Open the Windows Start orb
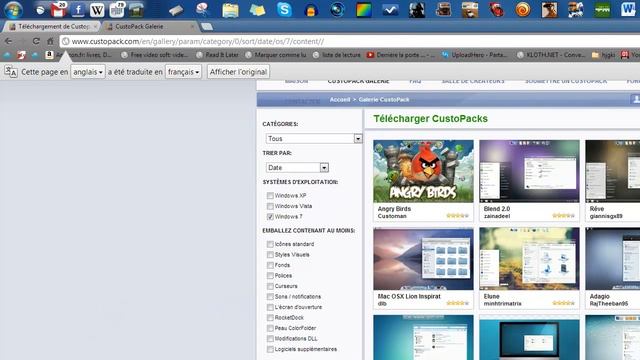Viewport: 640px width, 360px height. tap(13, 9)
